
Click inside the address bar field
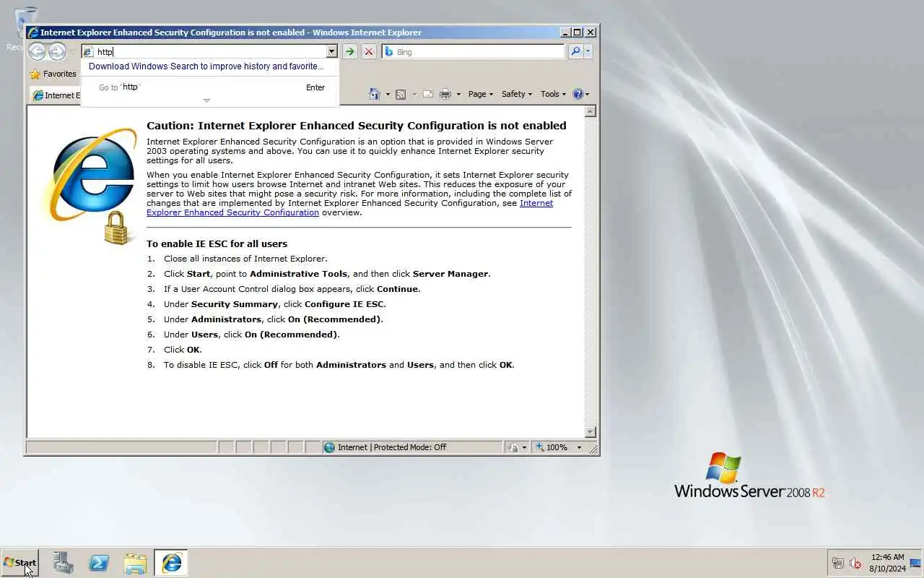pos(210,51)
